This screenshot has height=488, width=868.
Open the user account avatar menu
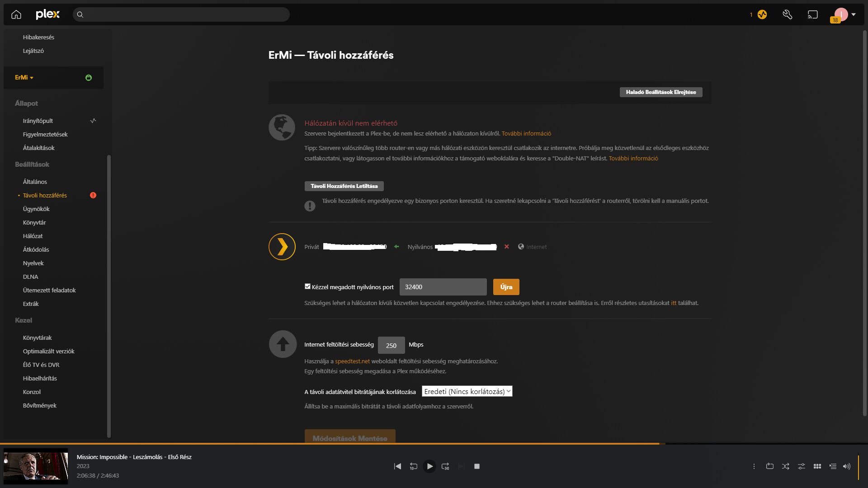tap(841, 14)
